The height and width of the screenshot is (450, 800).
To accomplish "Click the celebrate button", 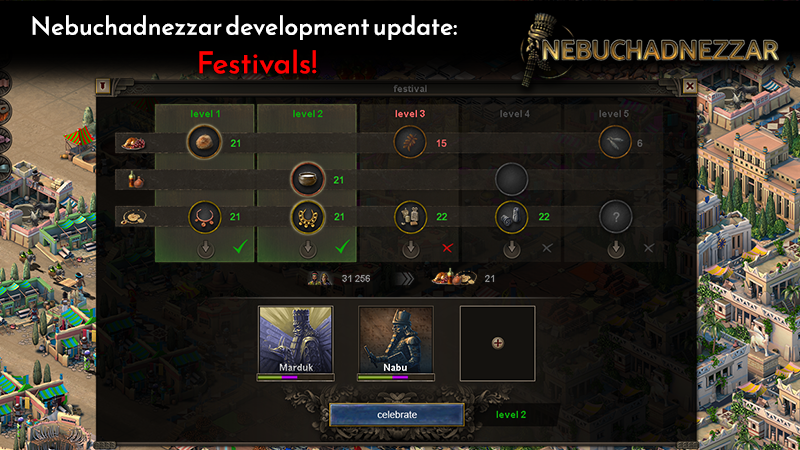I will tap(397, 414).
